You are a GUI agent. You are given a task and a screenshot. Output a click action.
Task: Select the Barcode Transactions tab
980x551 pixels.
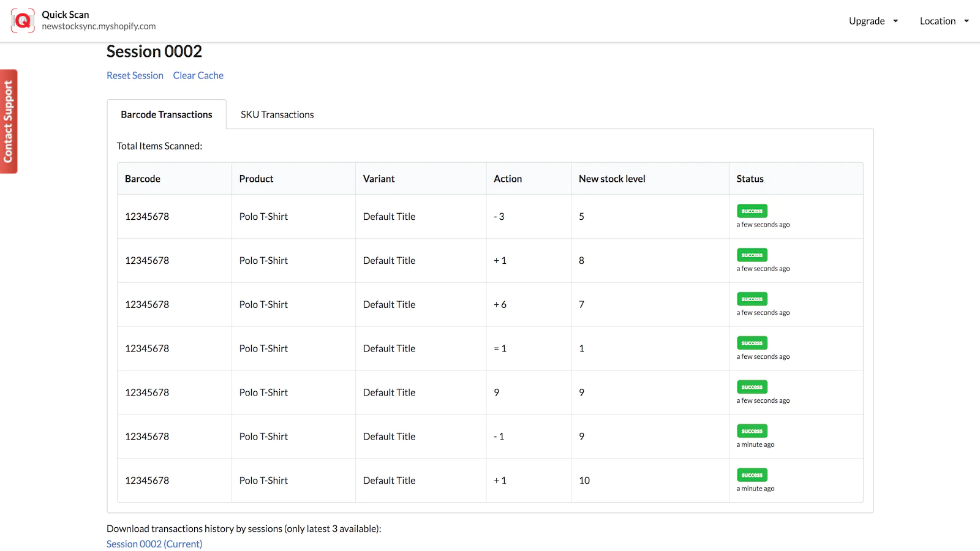(166, 114)
